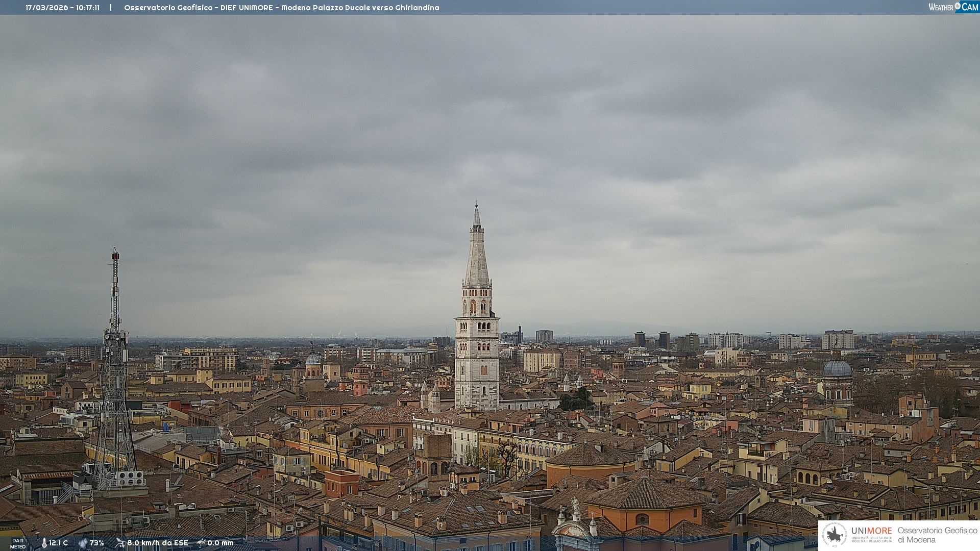Click the DATI METEO label

(x=18, y=543)
